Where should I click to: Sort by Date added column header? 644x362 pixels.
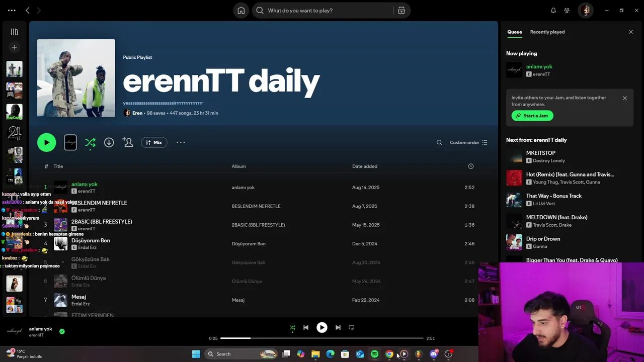point(365,166)
